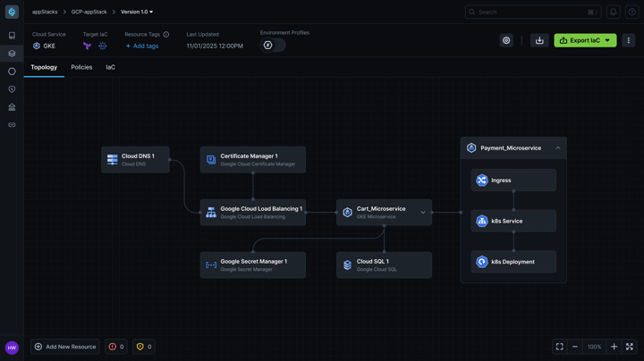
Task: Open the appStacks layers sidebar icon
Action: [x=12, y=54]
